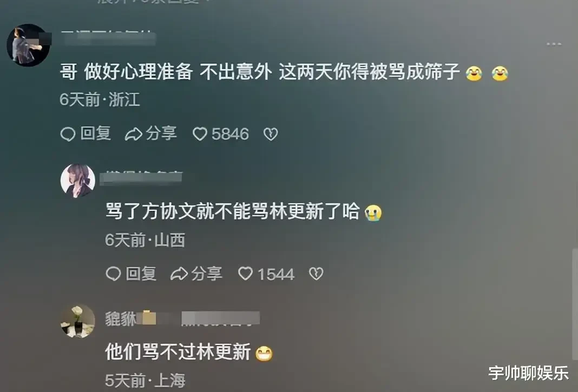Open three-dot more options on the top comment
This screenshot has height=392, width=578.
click(554, 44)
